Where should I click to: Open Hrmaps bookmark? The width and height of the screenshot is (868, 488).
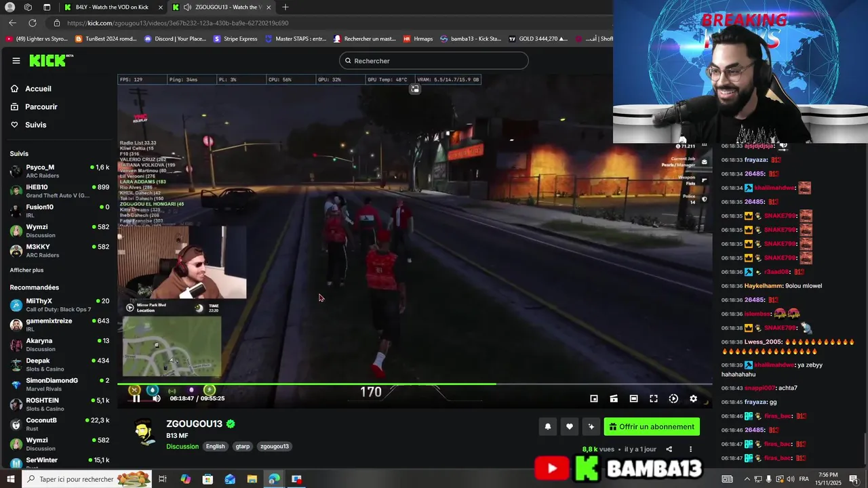pos(418,39)
